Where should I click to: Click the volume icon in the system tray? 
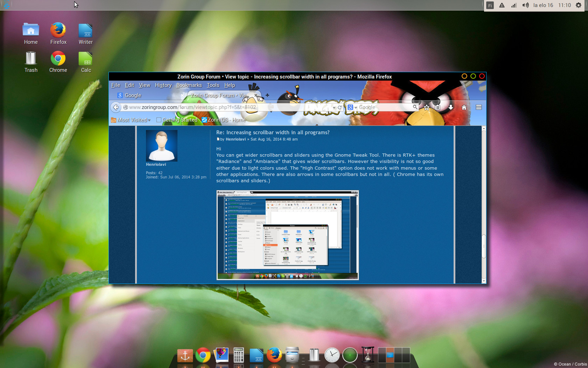pyautogui.click(x=525, y=5)
